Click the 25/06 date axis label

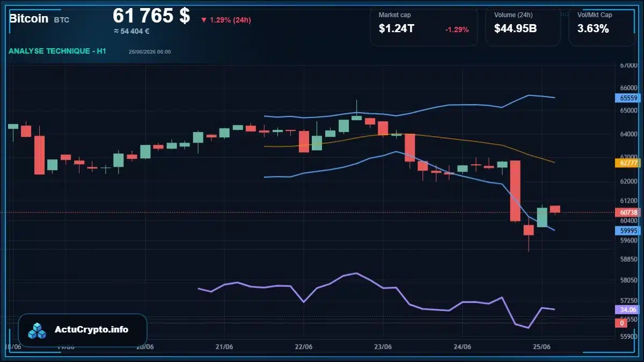pos(542,347)
